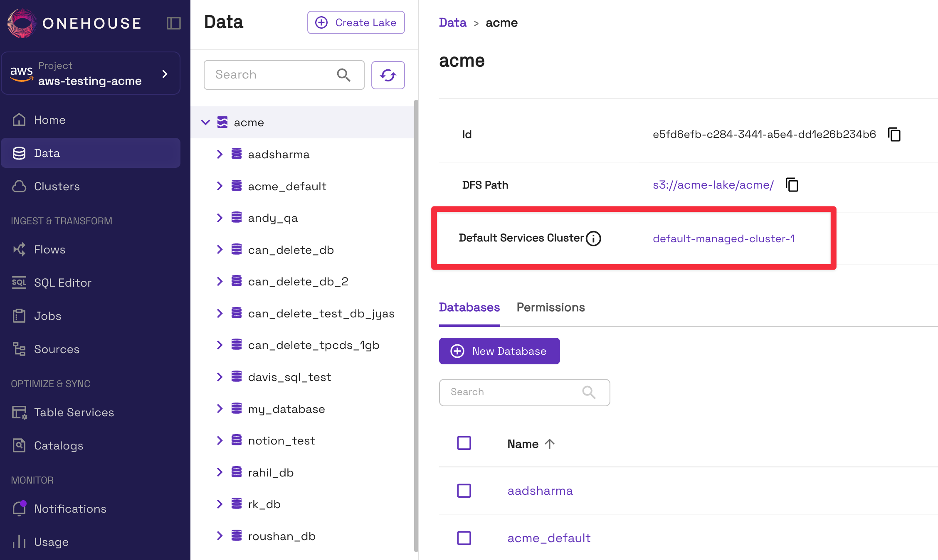Viewport: 938px width, 560px height.
Task: Click the refresh lakes icon button
Action: [388, 75]
